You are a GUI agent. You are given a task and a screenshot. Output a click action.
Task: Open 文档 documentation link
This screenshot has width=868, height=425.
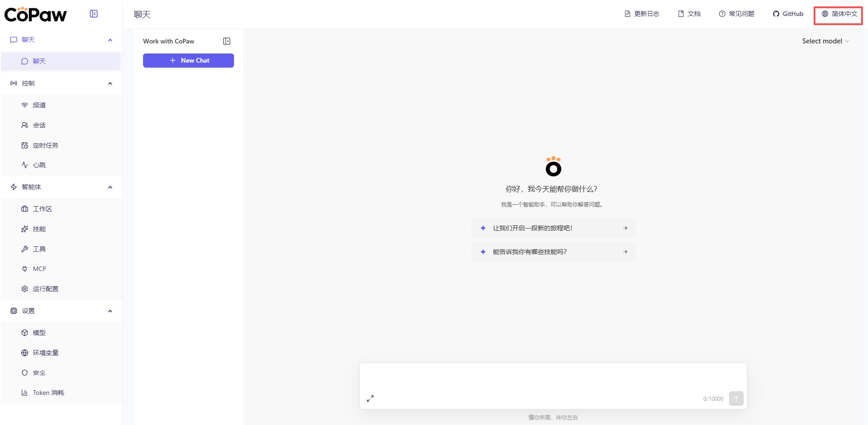[x=689, y=14]
